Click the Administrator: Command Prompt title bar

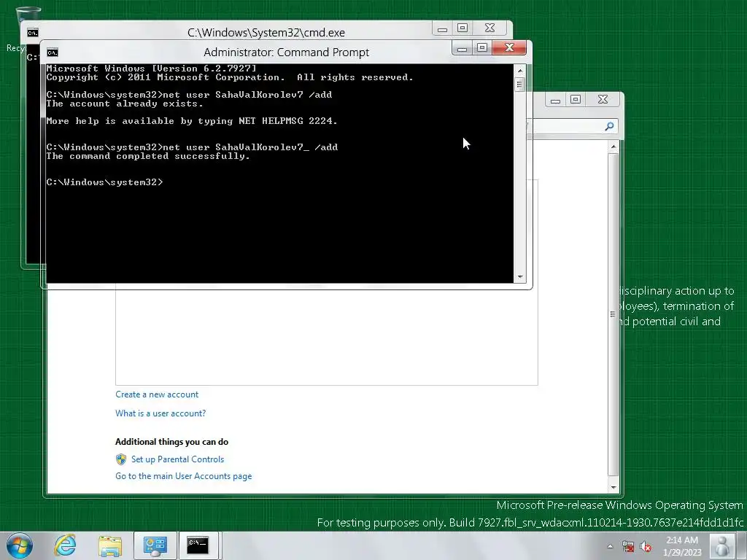(286, 52)
